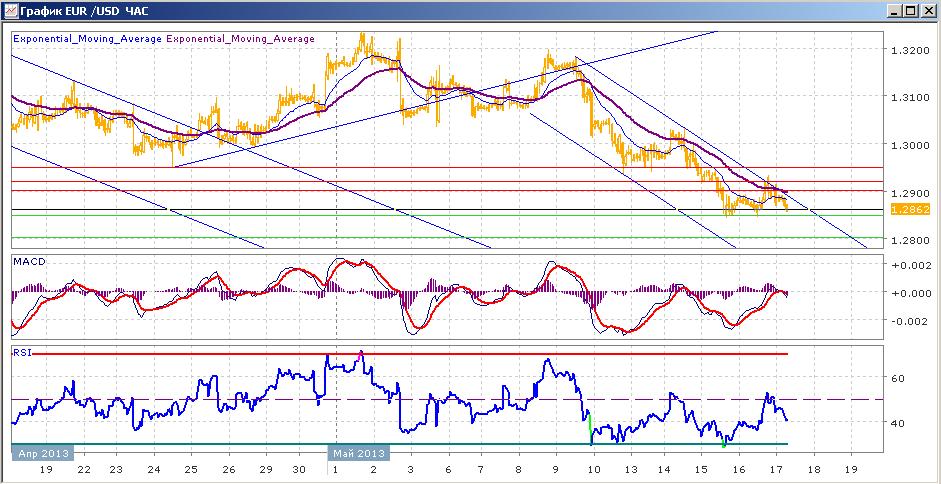Screen dimensions: 941x484
Task: Click date 17 on the time axis
Action: coord(776,470)
